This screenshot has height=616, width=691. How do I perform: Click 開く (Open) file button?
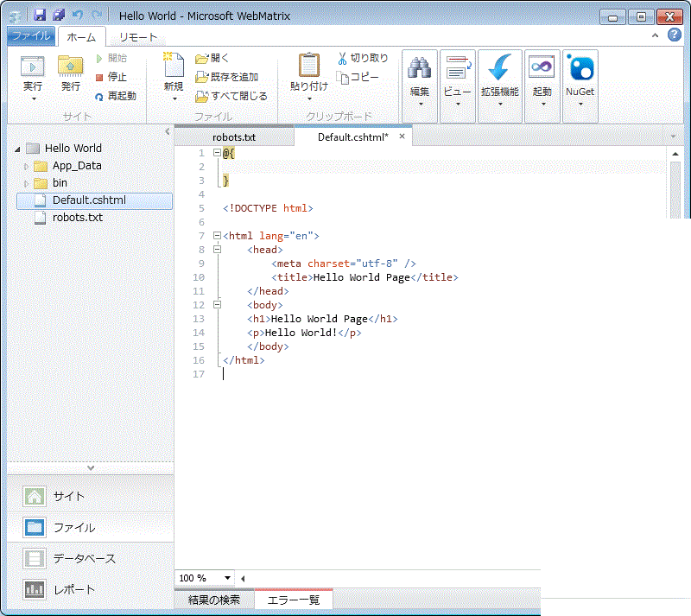click(x=212, y=58)
